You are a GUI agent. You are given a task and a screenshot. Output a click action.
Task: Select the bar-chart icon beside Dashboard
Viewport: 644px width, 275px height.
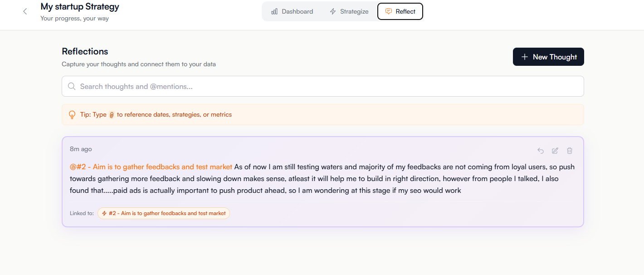tap(274, 11)
